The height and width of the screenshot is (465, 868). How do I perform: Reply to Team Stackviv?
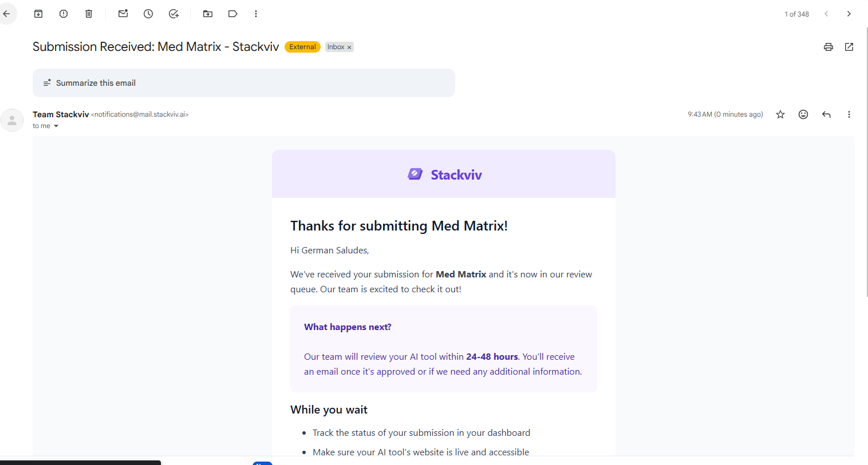[826, 114]
